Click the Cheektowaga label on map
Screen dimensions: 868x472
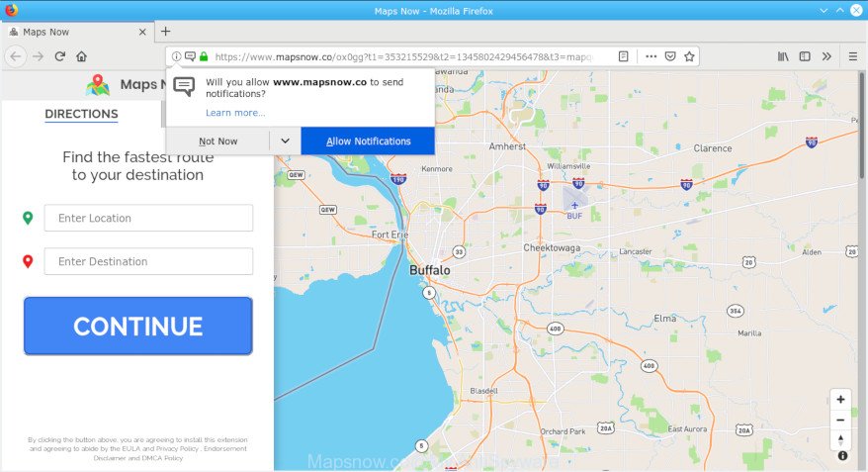coord(552,247)
